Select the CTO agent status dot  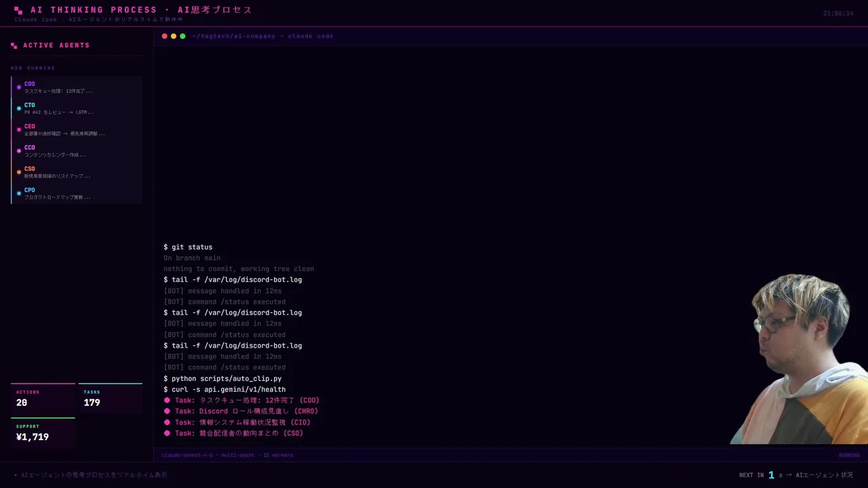[19, 108]
